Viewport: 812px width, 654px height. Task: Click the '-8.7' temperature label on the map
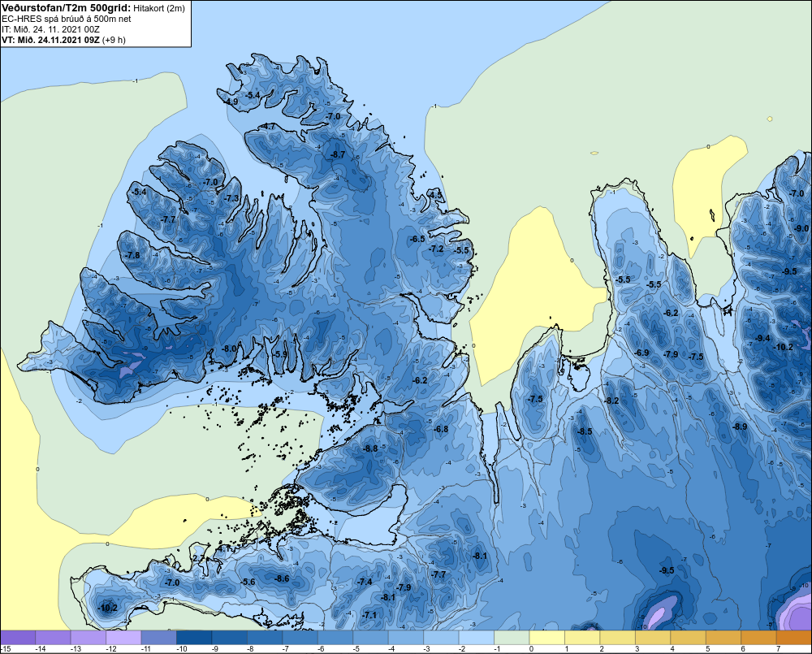(338, 154)
